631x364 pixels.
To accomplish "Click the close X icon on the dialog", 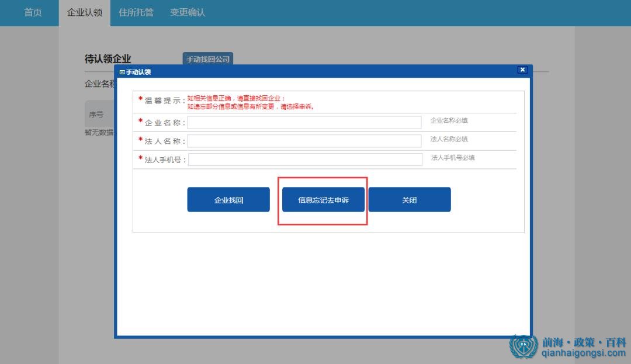I will point(522,70).
